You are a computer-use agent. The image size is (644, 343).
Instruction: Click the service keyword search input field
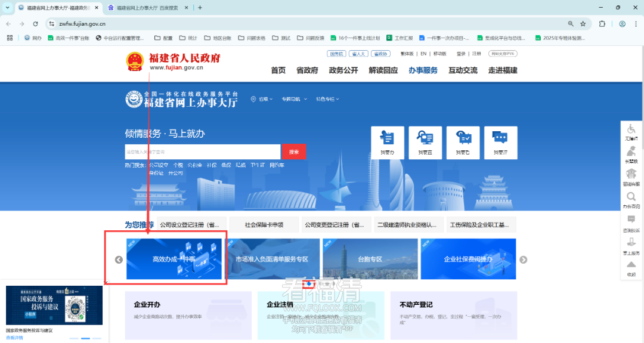pyautogui.click(x=202, y=152)
